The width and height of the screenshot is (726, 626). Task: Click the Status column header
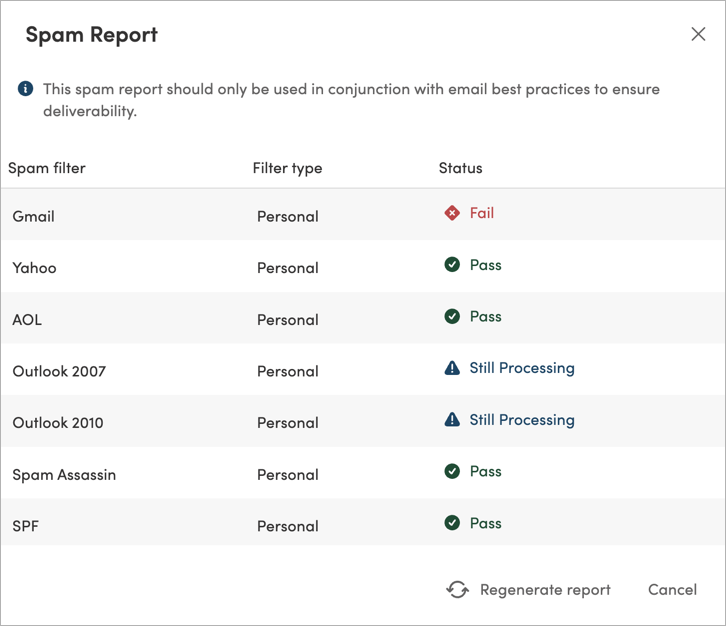pos(461,168)
